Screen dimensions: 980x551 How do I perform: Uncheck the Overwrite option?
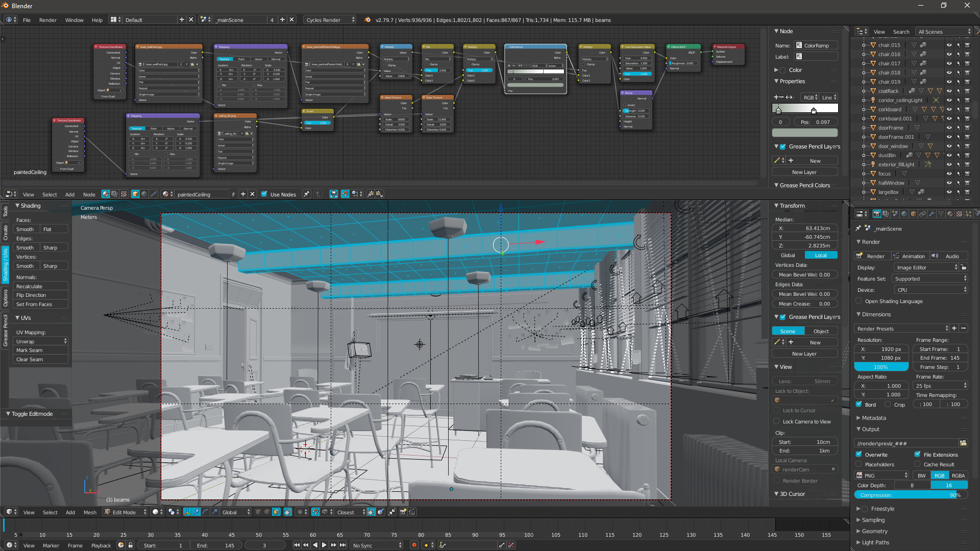859,455
